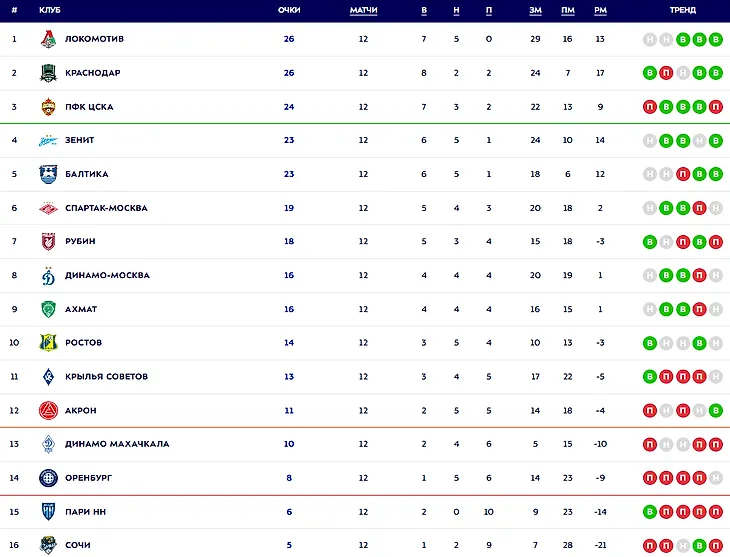Screen dimensions: 730x557
Task: Click the Orenburg club crest
Action: [x=48, y=478]
